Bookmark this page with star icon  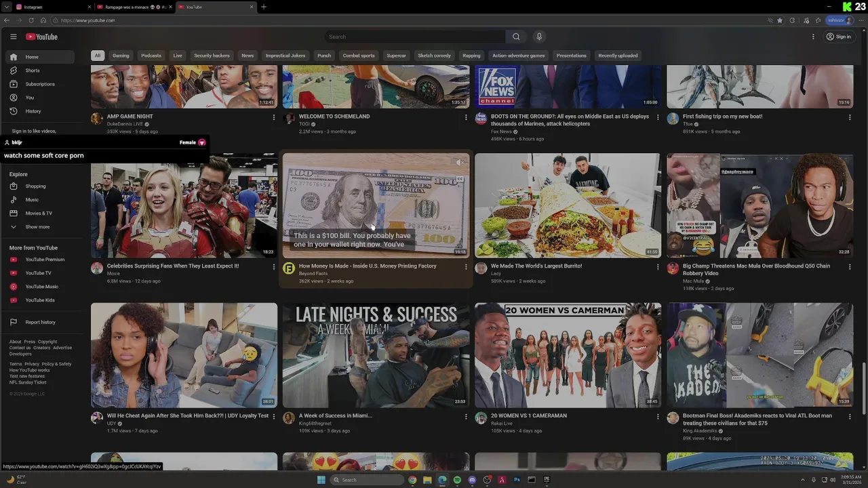780,20
